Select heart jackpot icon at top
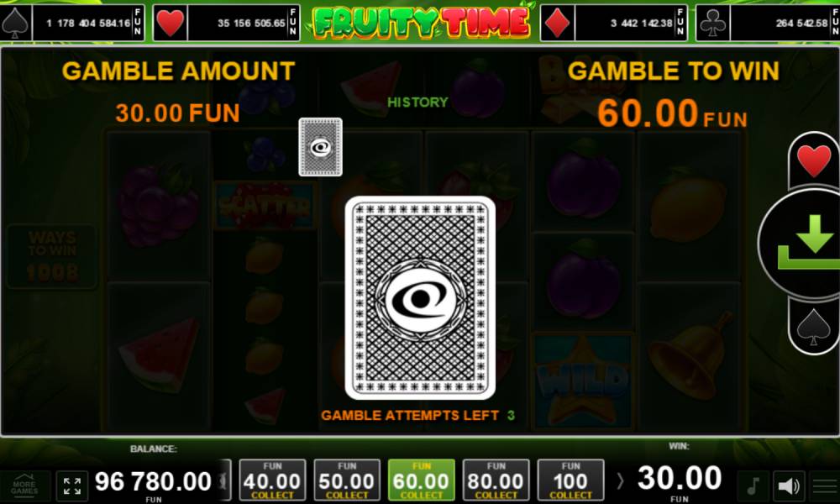840x504 pixels. click(171, 23)
